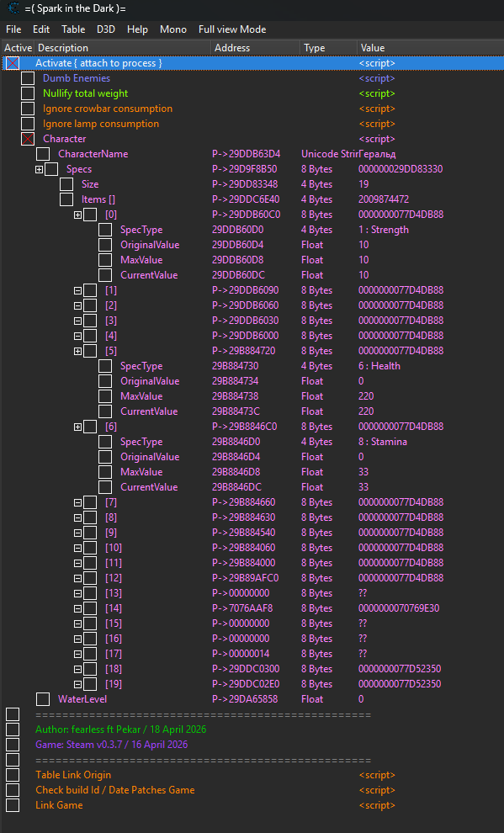This screenshot has width=504, height=833.
Task: Open the D3D menu
Action: (106, 29)
